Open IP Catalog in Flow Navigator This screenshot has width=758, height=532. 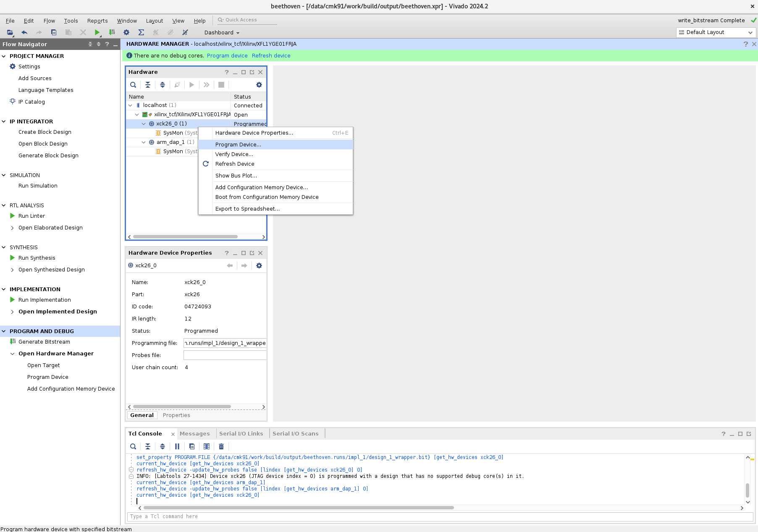tap(31, 102)
